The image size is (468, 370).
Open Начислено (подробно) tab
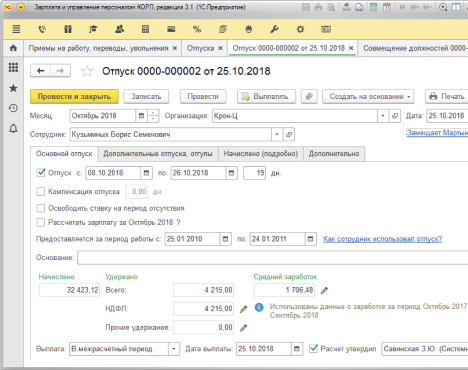pyautogui.click(x=261, y=154)
